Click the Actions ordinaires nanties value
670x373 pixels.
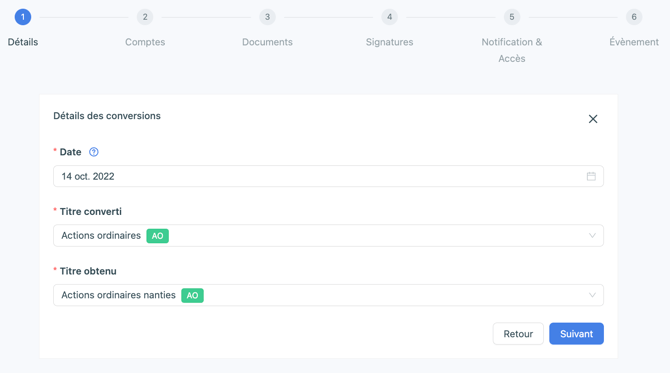pyautogui.click(x=118, y=295)
